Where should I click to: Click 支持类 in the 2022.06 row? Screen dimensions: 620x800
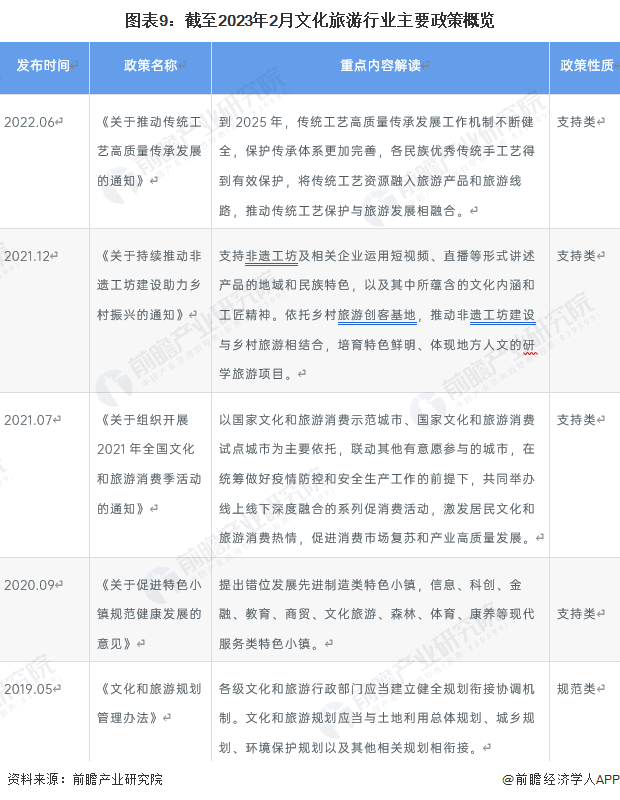pos(578,121)
